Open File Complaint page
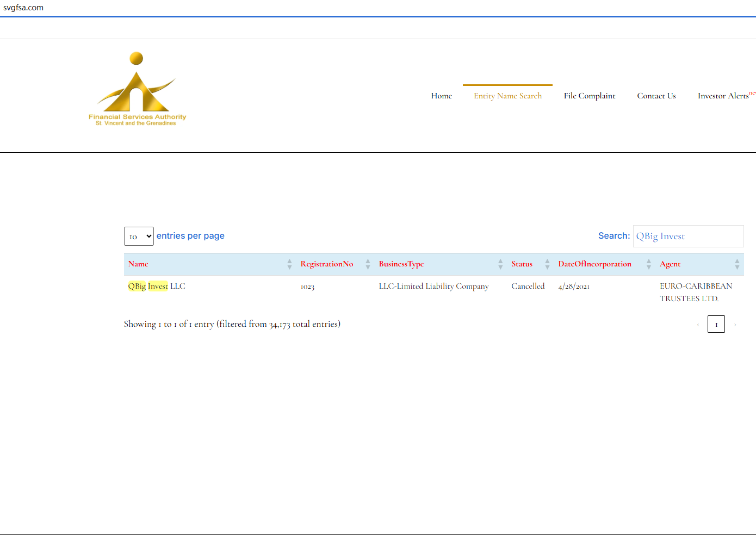This screenshot has height=535, width=756. click(x=589, y=96)
